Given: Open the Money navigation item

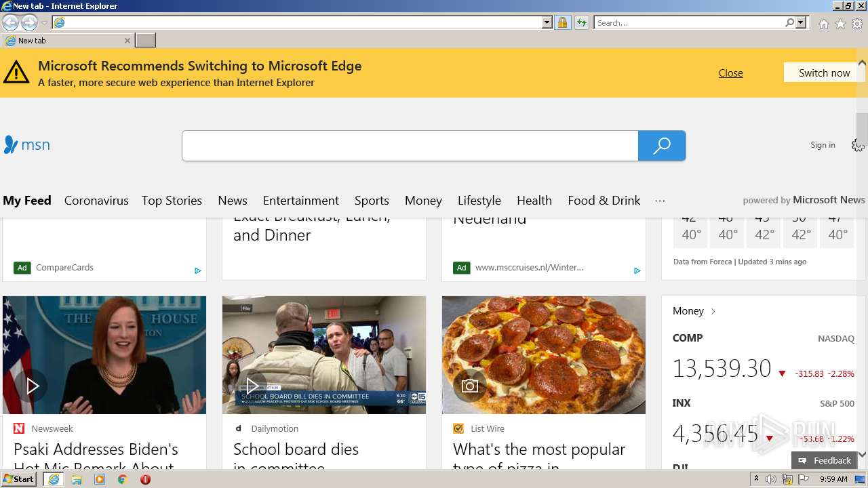Looking at the screenshot, I should 423,201.
